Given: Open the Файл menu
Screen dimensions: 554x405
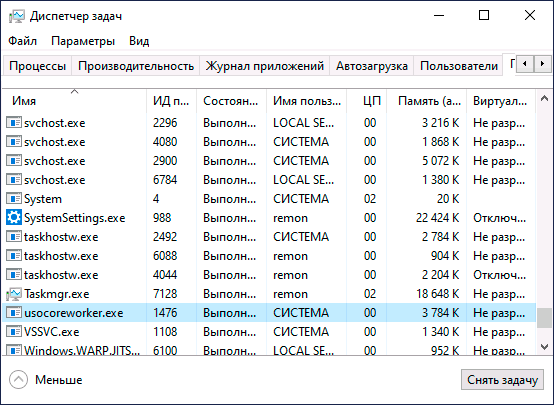Looking at the screenshot, I should pos(22,41).
